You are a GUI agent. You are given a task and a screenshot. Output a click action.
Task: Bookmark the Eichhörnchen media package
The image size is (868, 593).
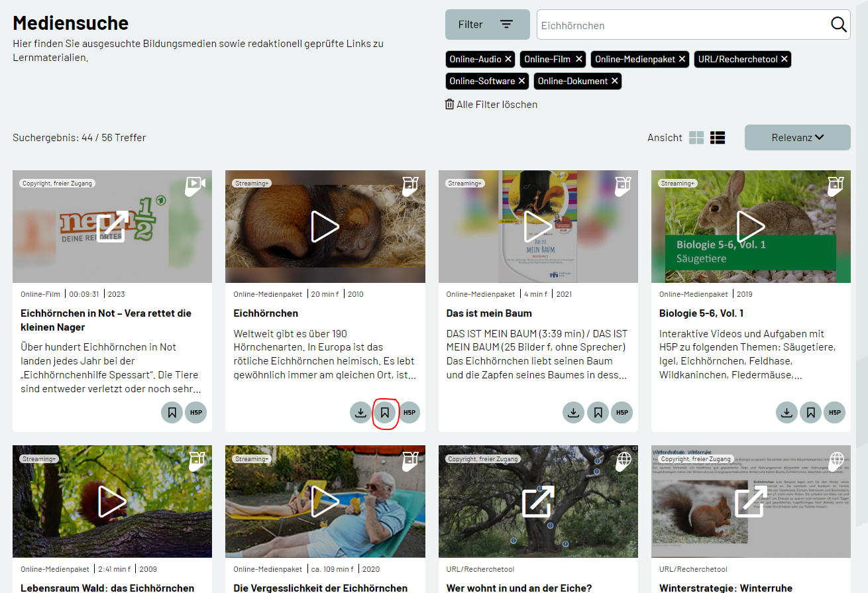click(385, 412)
